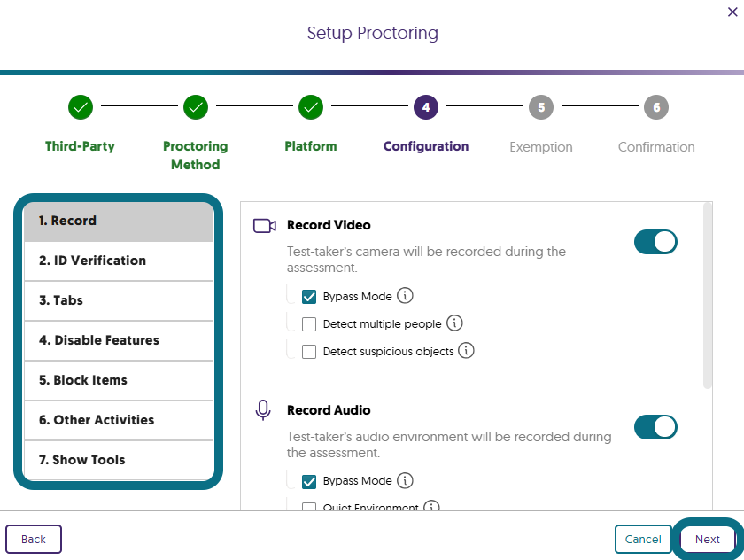
Task: Uncheck Bypass Mode under Record Audio
Action: (309, 482)
